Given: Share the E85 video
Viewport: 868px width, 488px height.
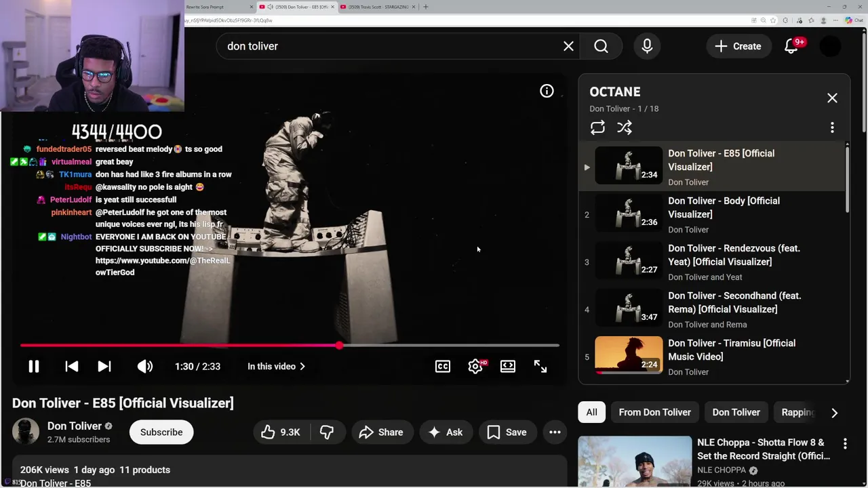Looking at the screenshot, I should coord(381,432).
